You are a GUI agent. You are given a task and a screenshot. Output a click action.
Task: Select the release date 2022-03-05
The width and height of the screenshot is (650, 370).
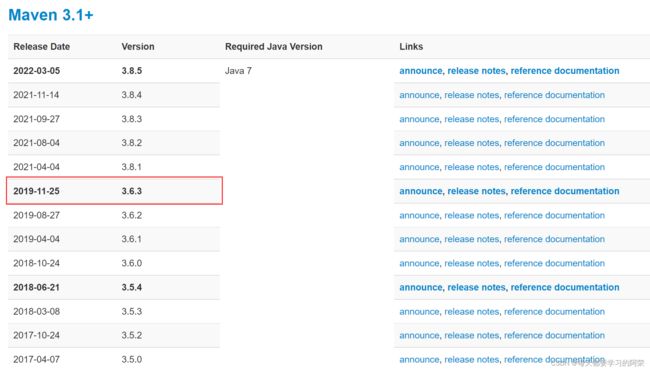tap(36, 71)
